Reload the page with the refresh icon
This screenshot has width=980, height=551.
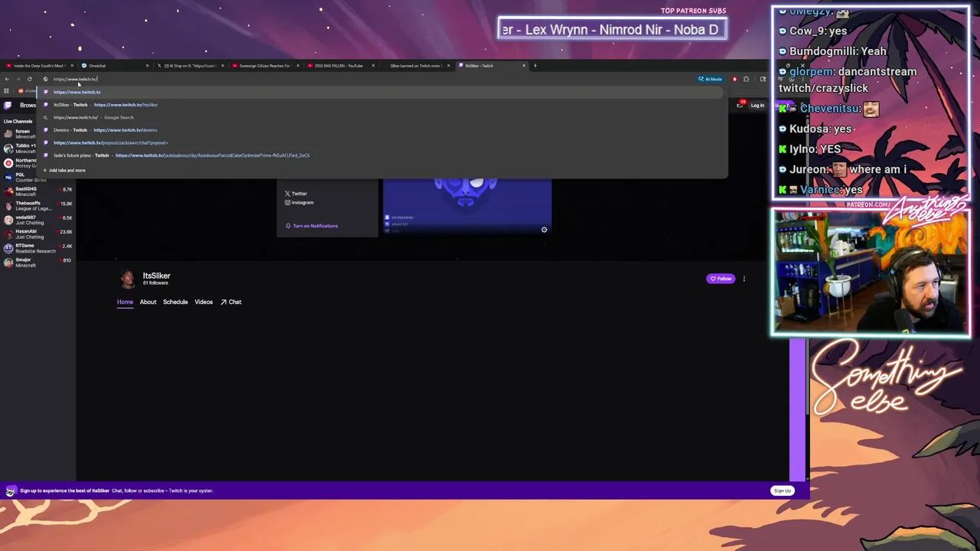pyautogui.click(x=30, y=79)
